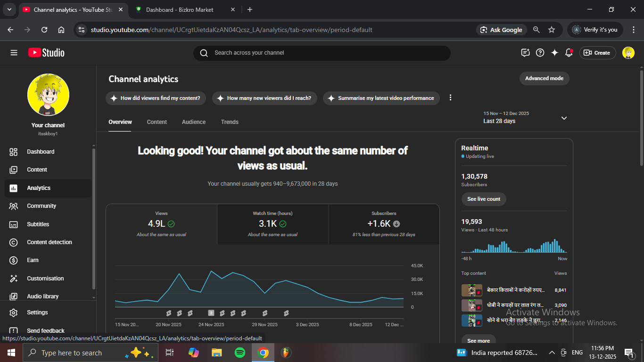The image size is (644, 362).
Task: Select the Watch time (hours) metric card
Action: pos(272,224)
